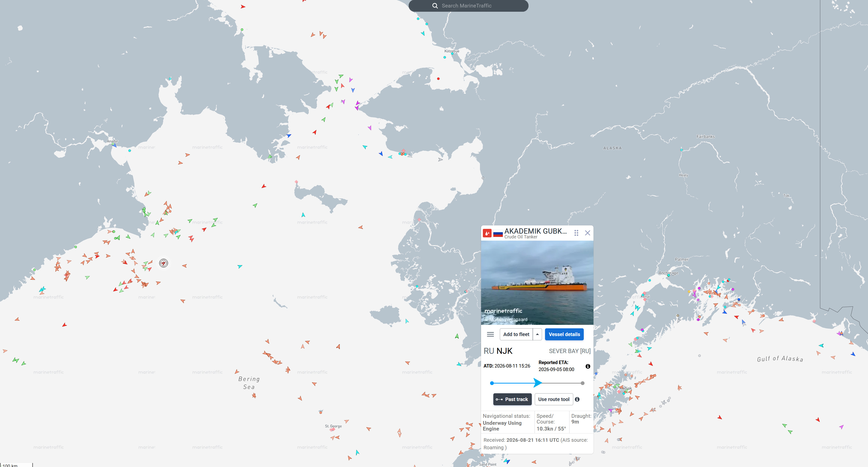Click the popup drag handle dots icon
Image resolution: width=868 pixels, height=467 pixels.
(576, 233)
